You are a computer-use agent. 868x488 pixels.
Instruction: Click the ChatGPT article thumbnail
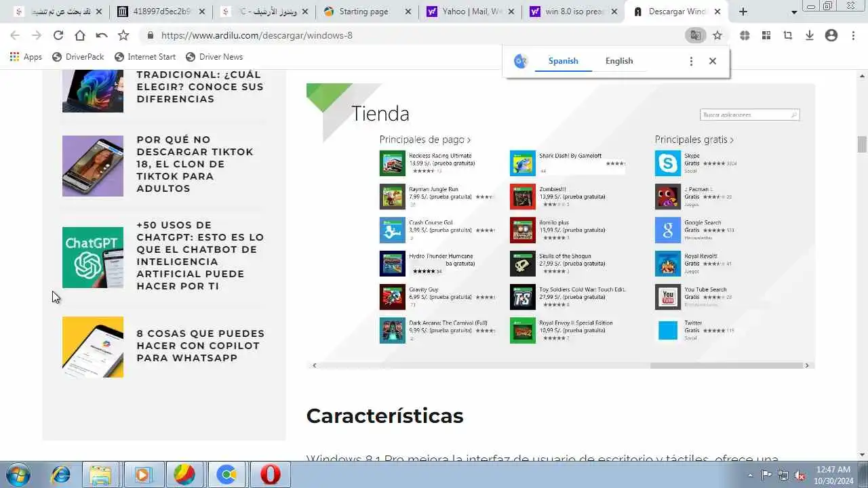(93, 258)
